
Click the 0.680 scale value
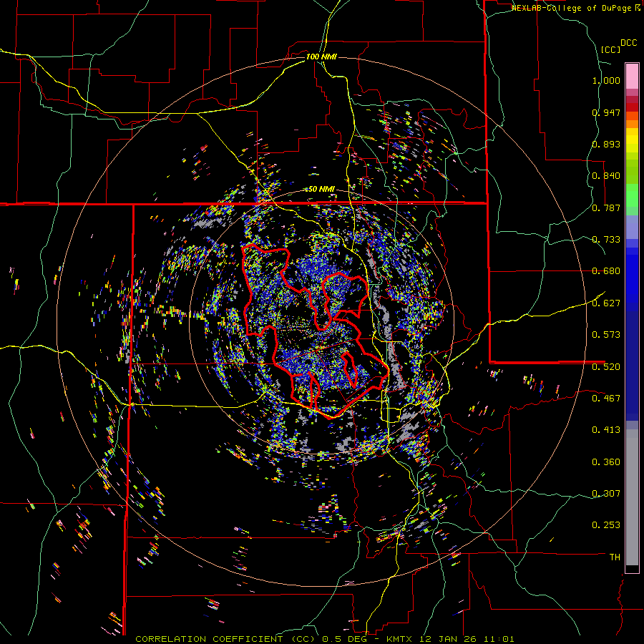(x=606, y=271)
